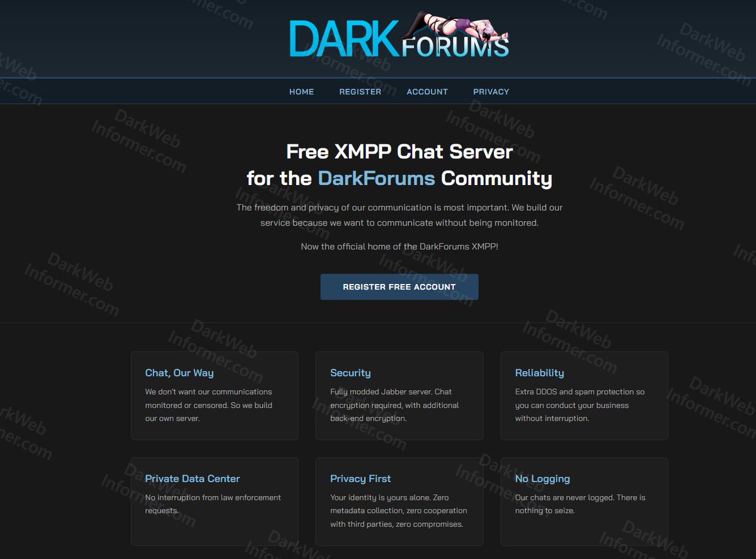The height and width of the screenshot is (559, 756).
Task: Click the REGISTER FREE ACCOUNT button
Action: (x=399, y=286)
